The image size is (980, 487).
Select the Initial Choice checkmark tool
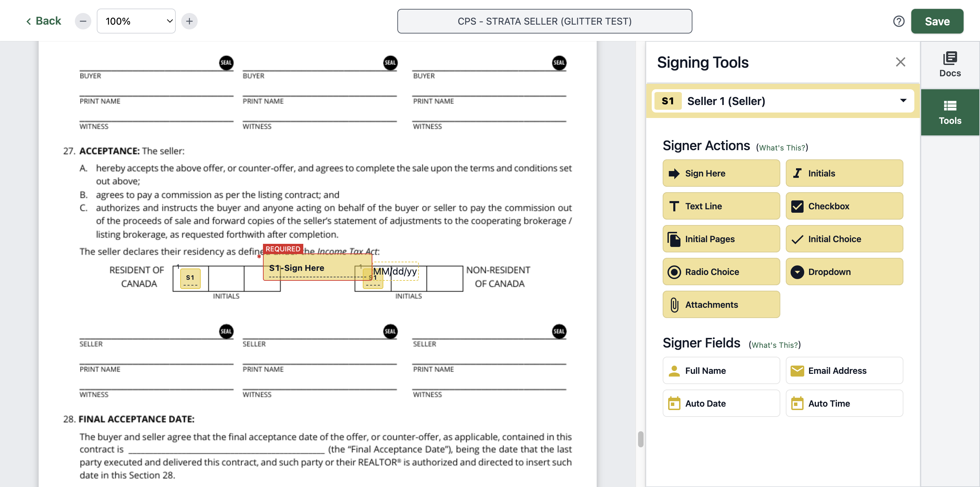coord(844,239)
